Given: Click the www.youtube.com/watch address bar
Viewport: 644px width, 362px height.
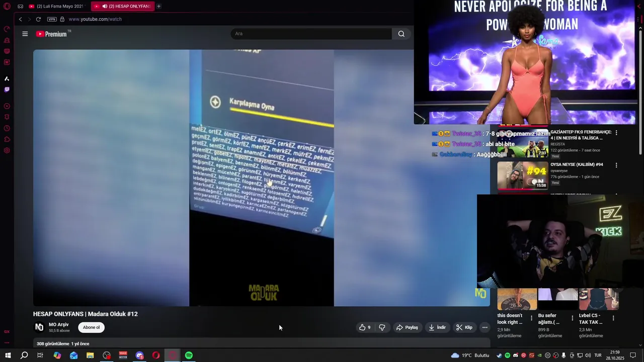Looking at the screenshot, I should coord(95,19).
